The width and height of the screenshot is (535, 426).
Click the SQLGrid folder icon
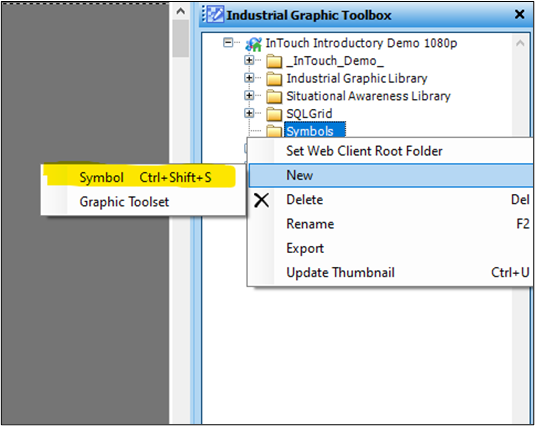pos(274,114)
